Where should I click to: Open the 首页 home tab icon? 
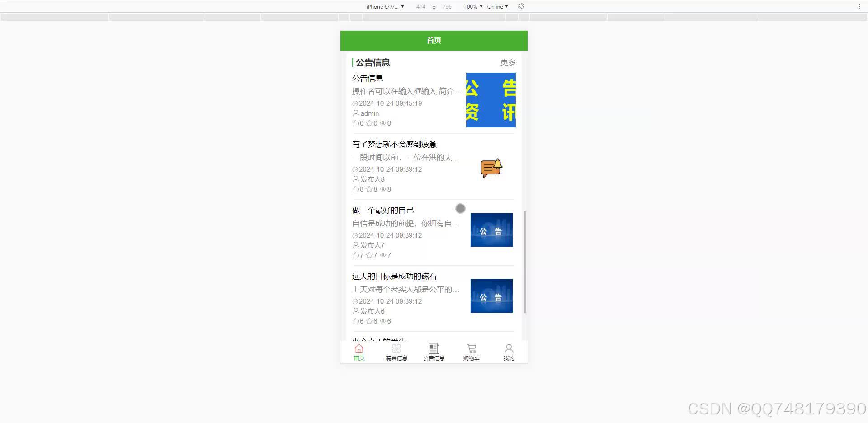[359, 348]
